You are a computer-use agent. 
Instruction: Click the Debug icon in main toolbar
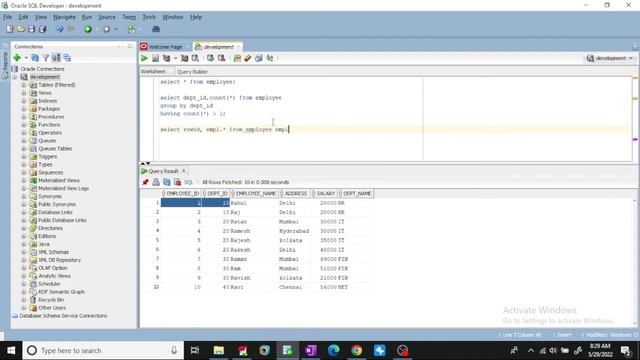107,29
